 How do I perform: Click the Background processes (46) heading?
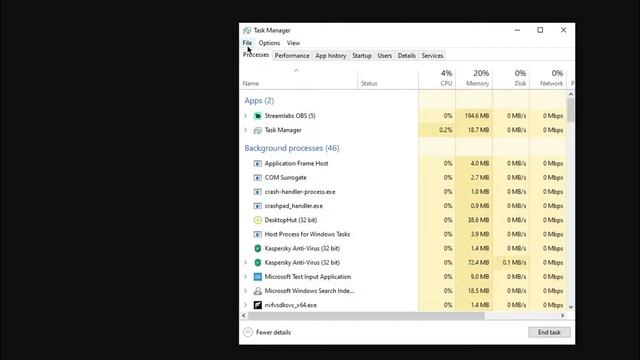292,148
